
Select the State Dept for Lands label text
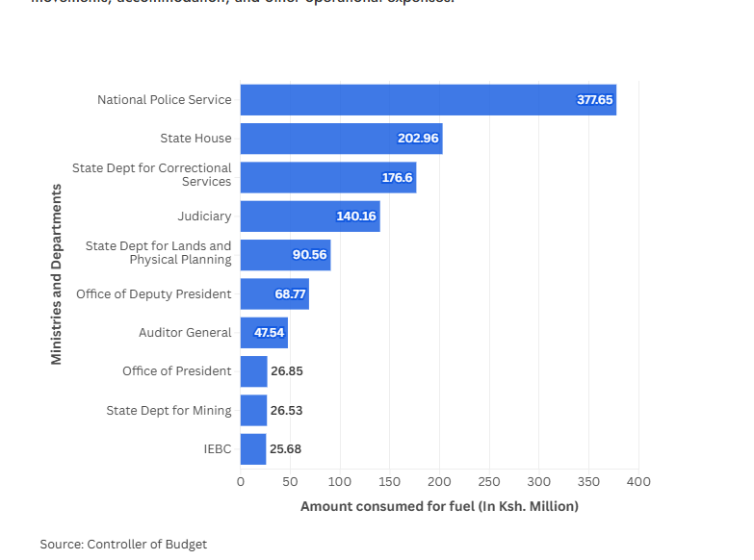158,253
